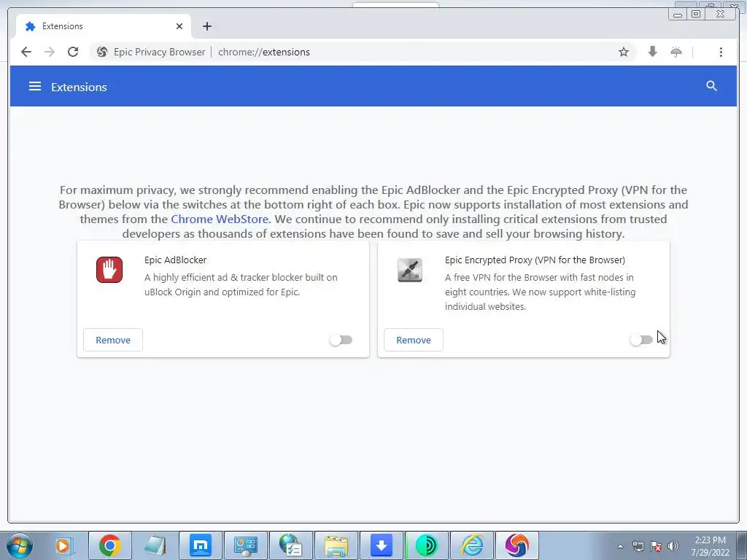The width and height of the screenshot is (747, 560).
Task: Launch Internet Explorer from the taskbar
Action: pyautogui.click(x=472, y=545)
